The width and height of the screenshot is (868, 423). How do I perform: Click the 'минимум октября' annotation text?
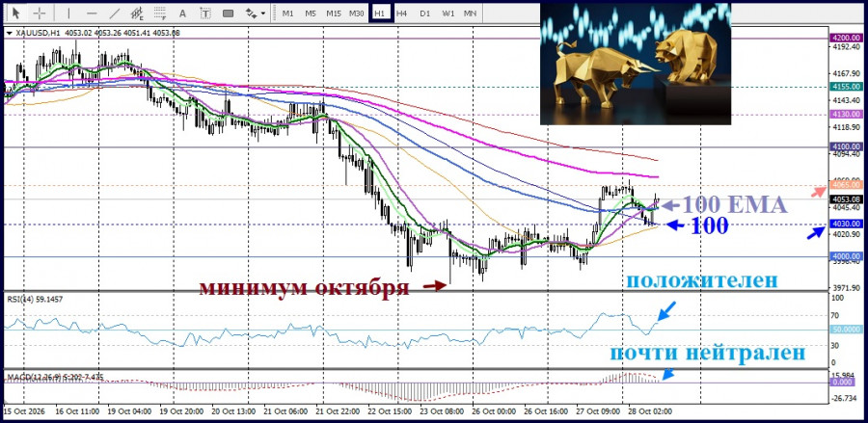coord(305,287)
